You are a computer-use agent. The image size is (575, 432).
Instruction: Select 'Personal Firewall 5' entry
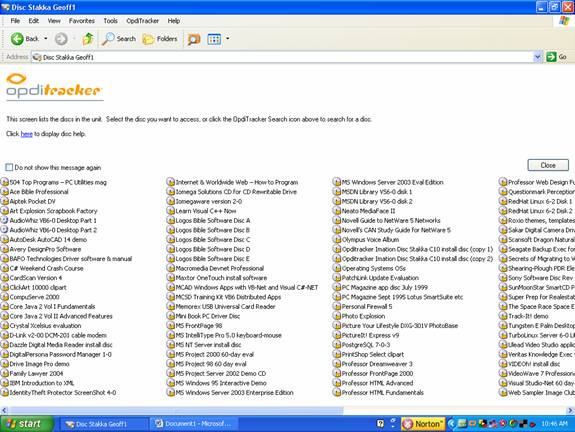367,307
